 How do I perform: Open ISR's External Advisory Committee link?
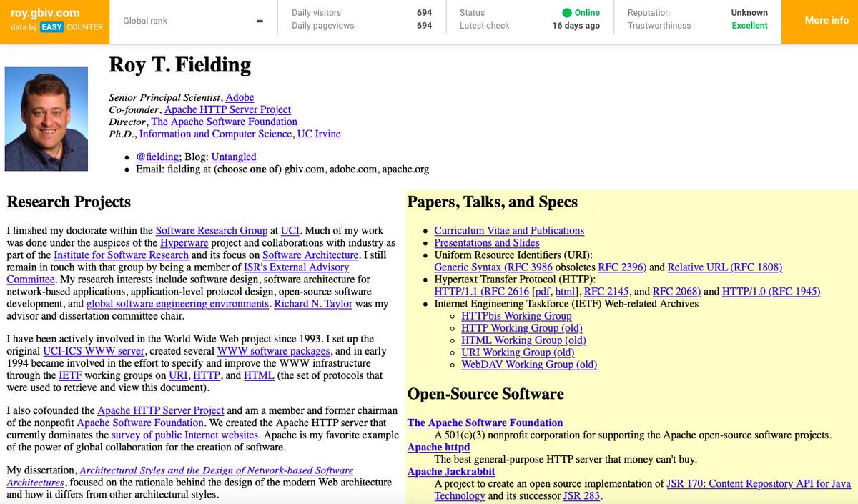click(297, 267)
